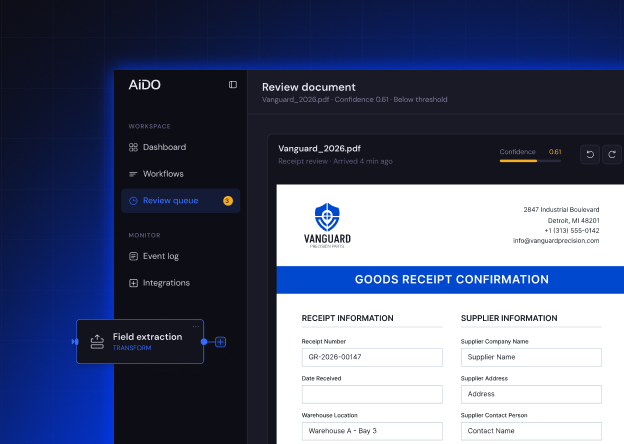Image resolution: width=624 pixels, height=444 pixels.
Task: Click the AiDO logo
Action: tap(144, 85)
